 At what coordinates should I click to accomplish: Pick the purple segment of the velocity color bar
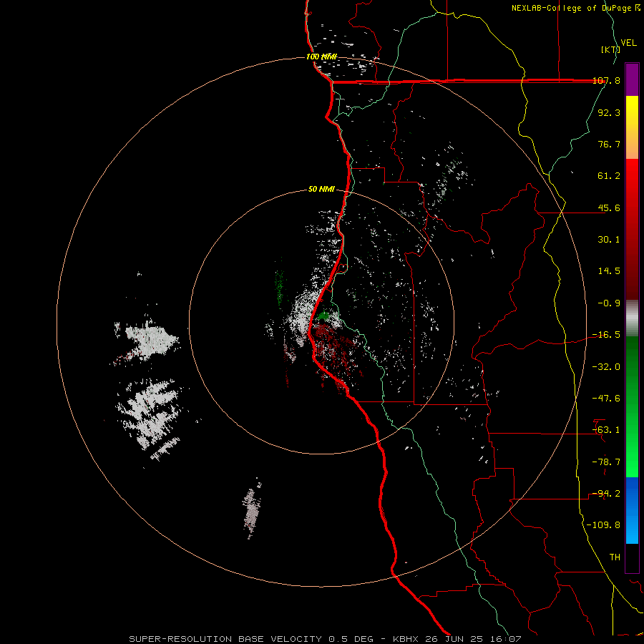632,79
